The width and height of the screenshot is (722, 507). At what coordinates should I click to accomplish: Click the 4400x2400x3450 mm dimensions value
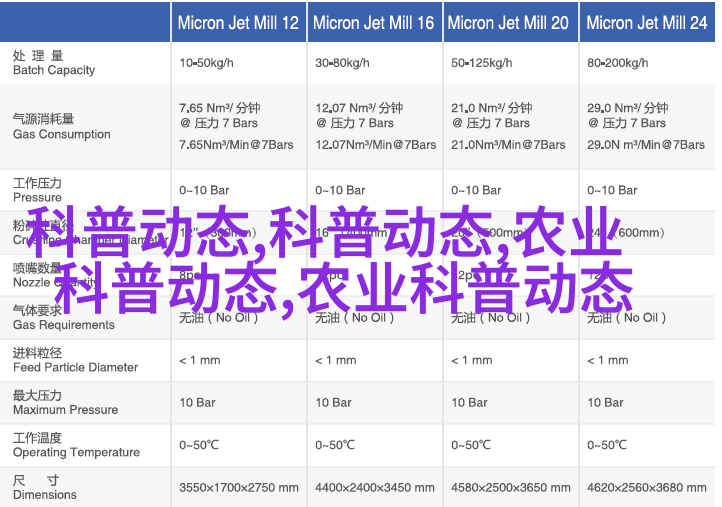coord(375,488)
